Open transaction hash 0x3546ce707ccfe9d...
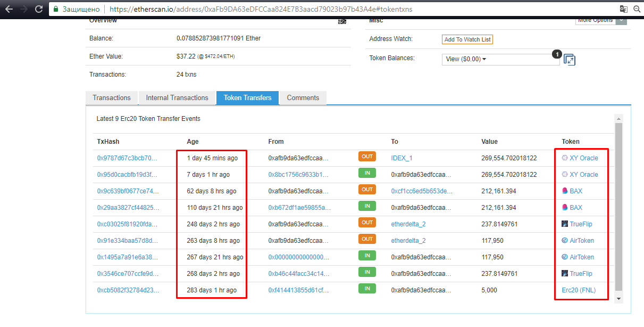 [x=127, y=274]
